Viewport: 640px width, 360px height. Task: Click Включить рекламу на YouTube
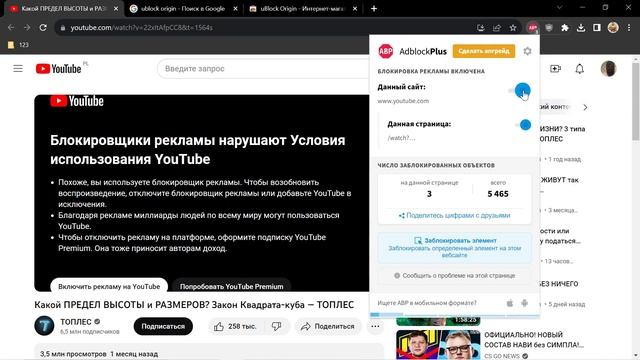[x=109, y=286]
